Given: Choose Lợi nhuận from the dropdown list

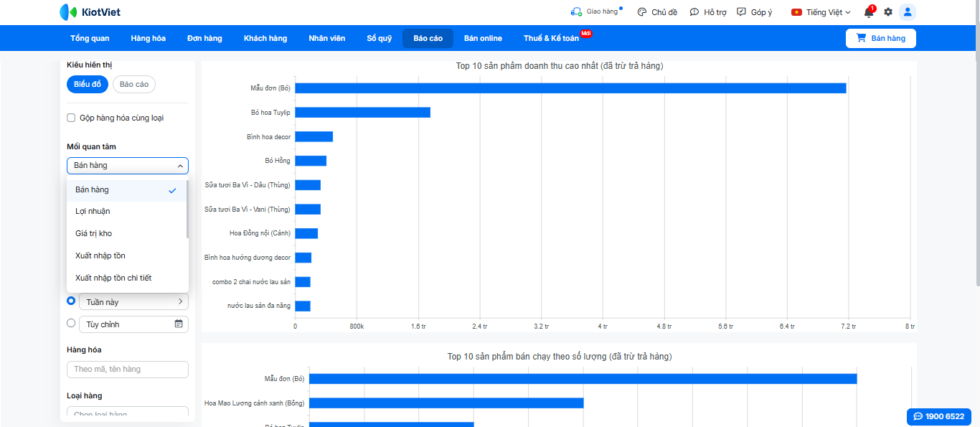Looking at the screenshot, I should coord(93,212).
